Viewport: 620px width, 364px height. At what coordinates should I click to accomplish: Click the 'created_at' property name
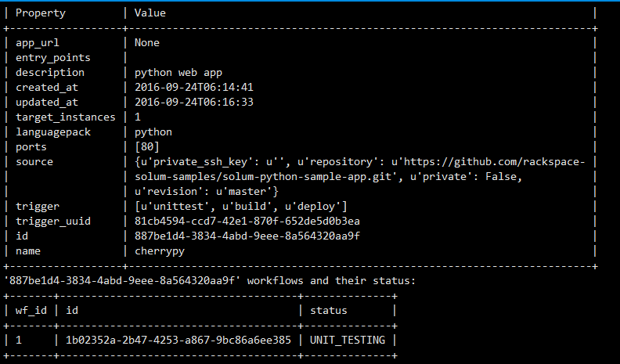tap(47, 88)
